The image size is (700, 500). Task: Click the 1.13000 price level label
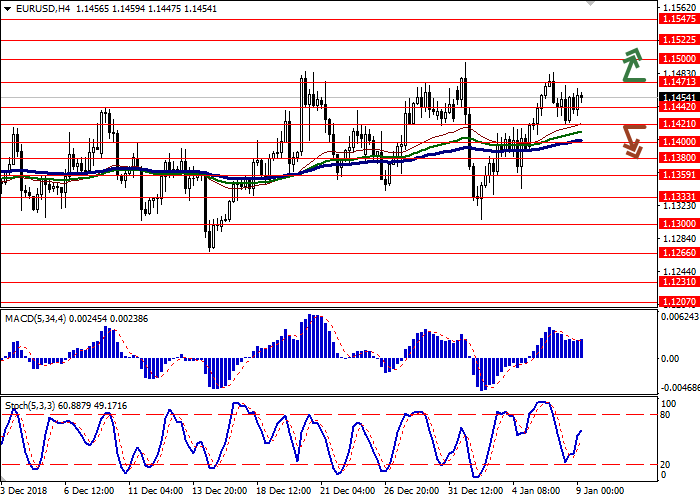(x=677, y=224)
